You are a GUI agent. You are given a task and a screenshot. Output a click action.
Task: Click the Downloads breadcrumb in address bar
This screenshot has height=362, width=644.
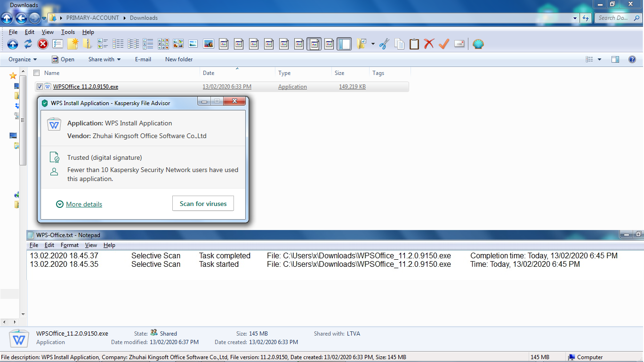tap(144, 18)
